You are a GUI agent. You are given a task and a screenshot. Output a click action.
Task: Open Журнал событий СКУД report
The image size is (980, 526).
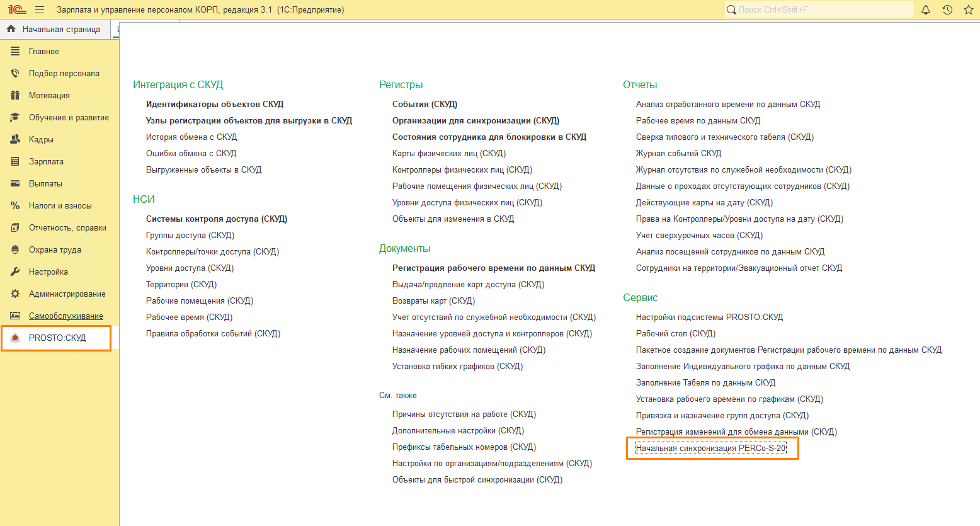click(678, 154)
